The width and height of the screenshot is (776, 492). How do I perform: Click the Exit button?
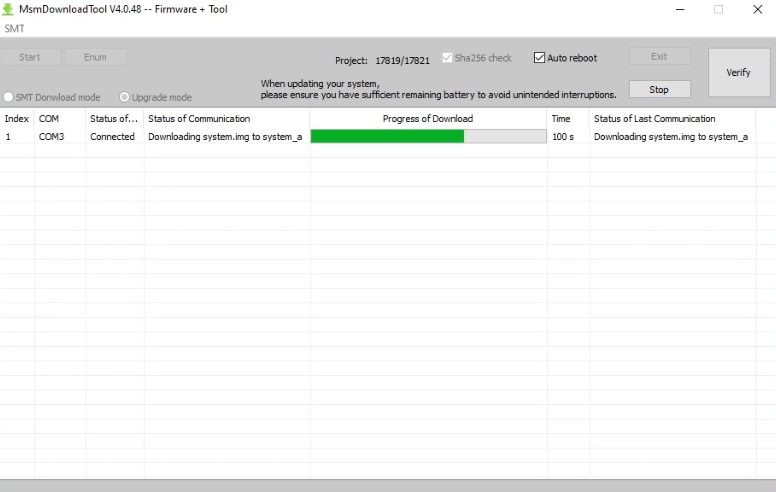[660, 56]
